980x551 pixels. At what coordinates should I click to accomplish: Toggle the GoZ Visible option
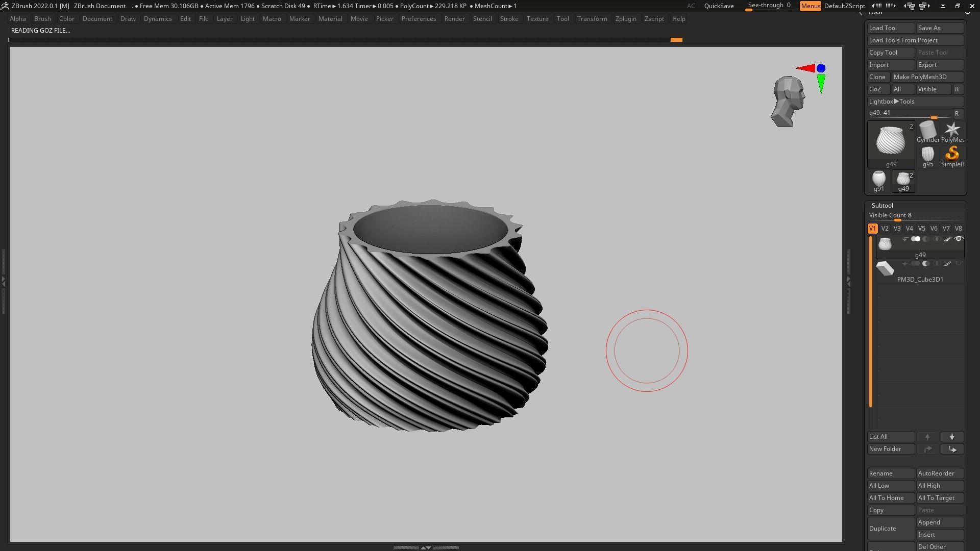pyautogui.click(x=933, y=89)
